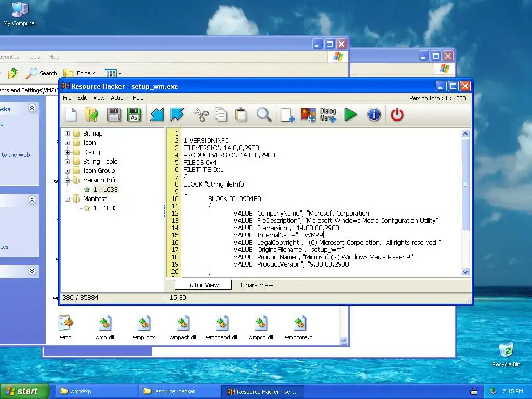Click the editor scrollbar down arrow
Viewport: 532px width, 399px height.
coord(465,272)
